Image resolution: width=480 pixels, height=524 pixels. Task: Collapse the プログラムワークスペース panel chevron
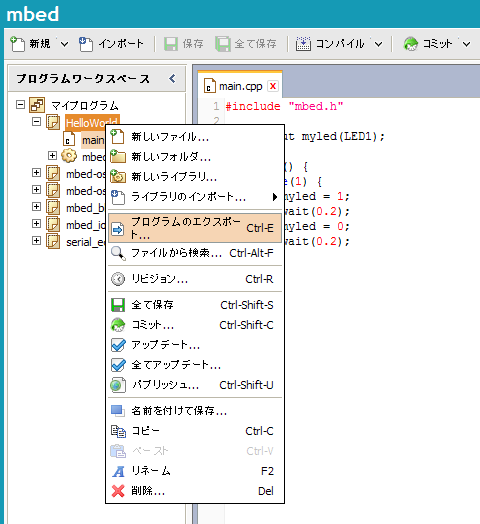172,79
